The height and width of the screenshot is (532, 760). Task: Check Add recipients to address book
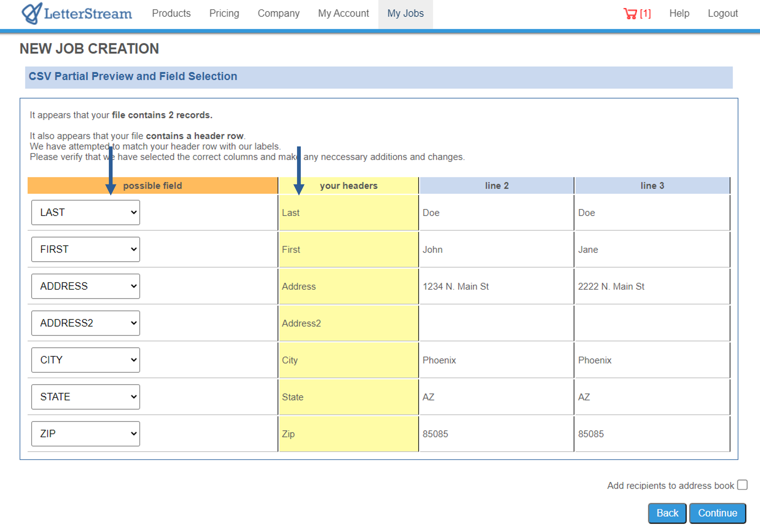tap(742, 485)
